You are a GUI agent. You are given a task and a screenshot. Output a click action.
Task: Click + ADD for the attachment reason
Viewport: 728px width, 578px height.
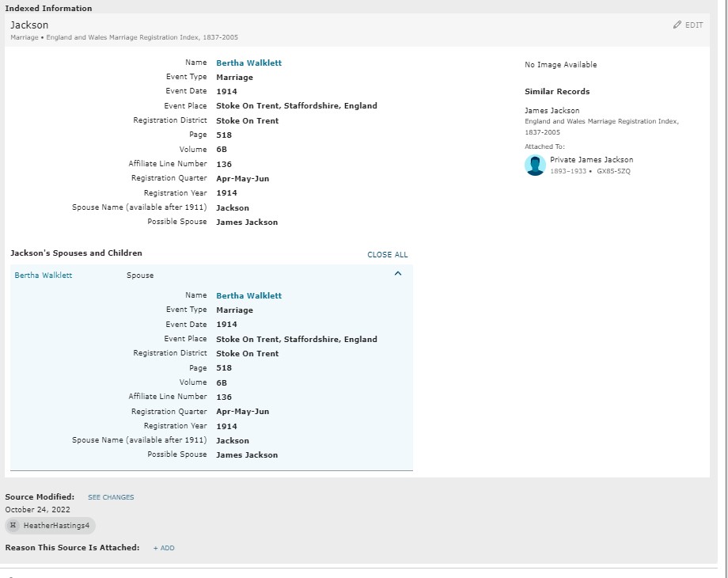(x=164, y=548)
